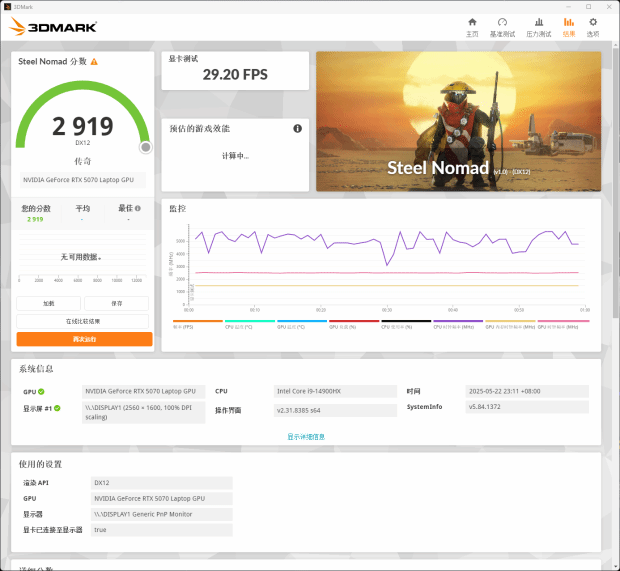Toggle the tan GPU memory clock legend swatch
This screenshot has width=620, height=571.
[x=510, y=321]
